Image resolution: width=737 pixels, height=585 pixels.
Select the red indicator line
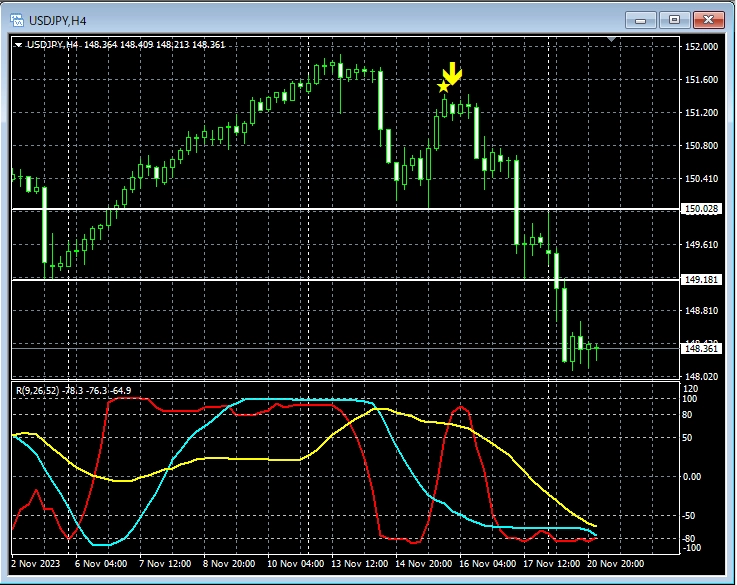point(130,398)
